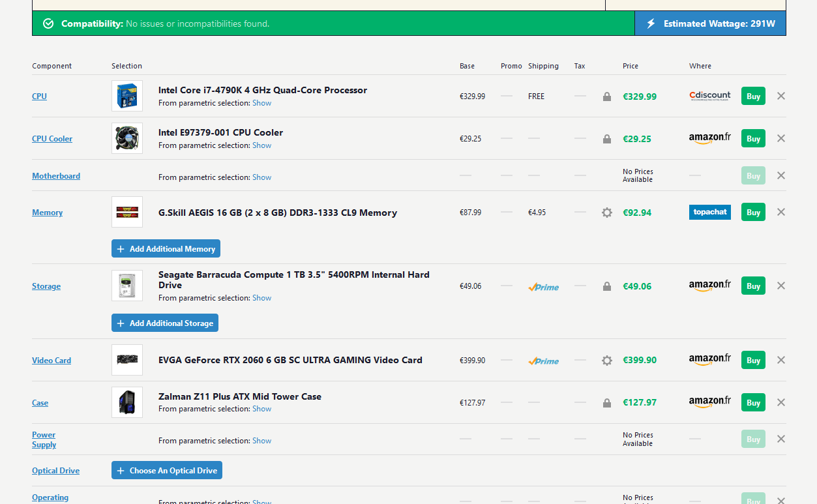The width and height of the screenshot is (817, 504).
Task: Click the lock icon on the Storage row
Action: click(x=607, y=286)
